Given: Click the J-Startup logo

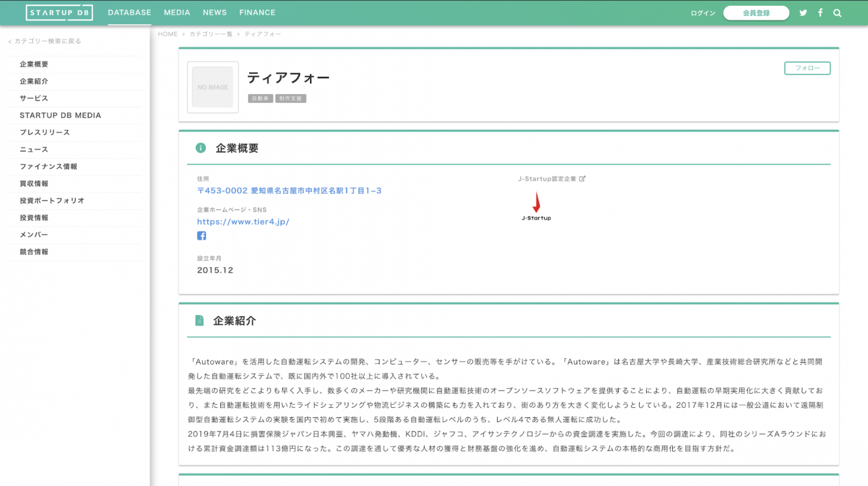Looking at the screenshot, I should (536, 208).
